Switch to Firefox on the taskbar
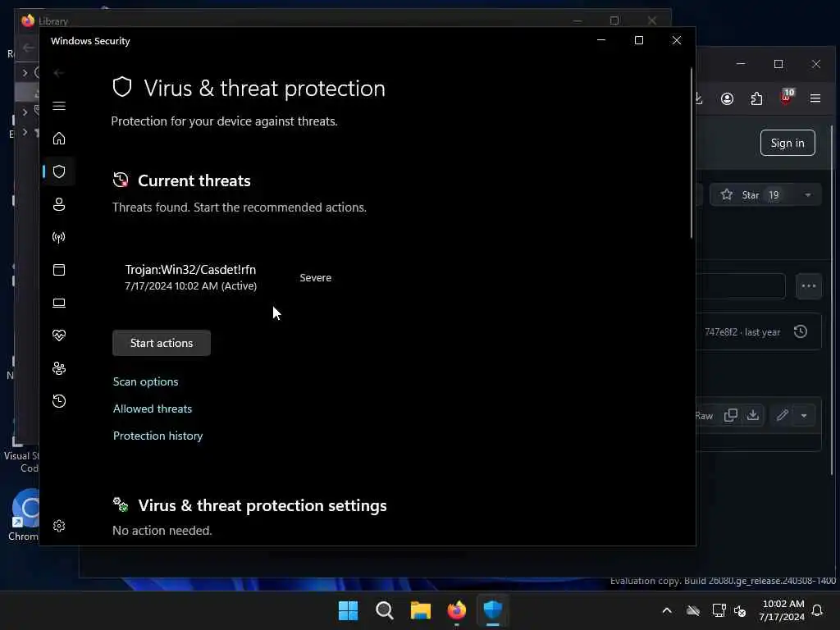This screenshot has height=630, width=840. point(456,610)
